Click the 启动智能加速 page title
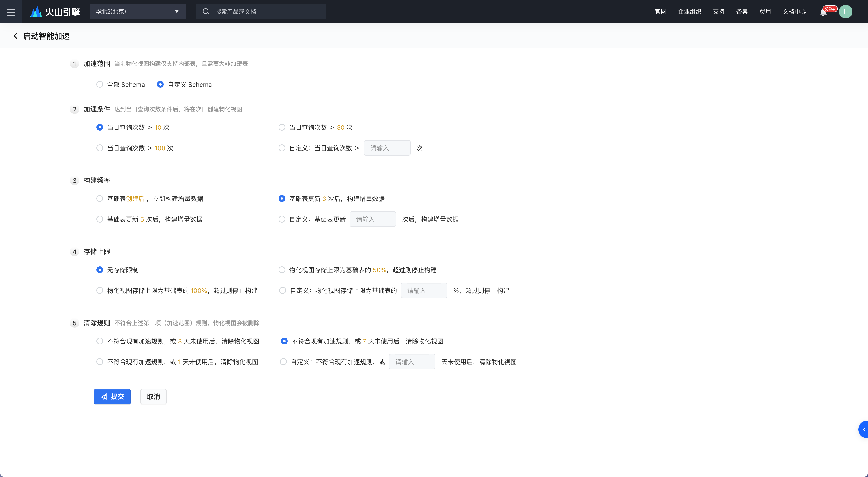This screenshot has height=477, width=868. click(46, 36)
